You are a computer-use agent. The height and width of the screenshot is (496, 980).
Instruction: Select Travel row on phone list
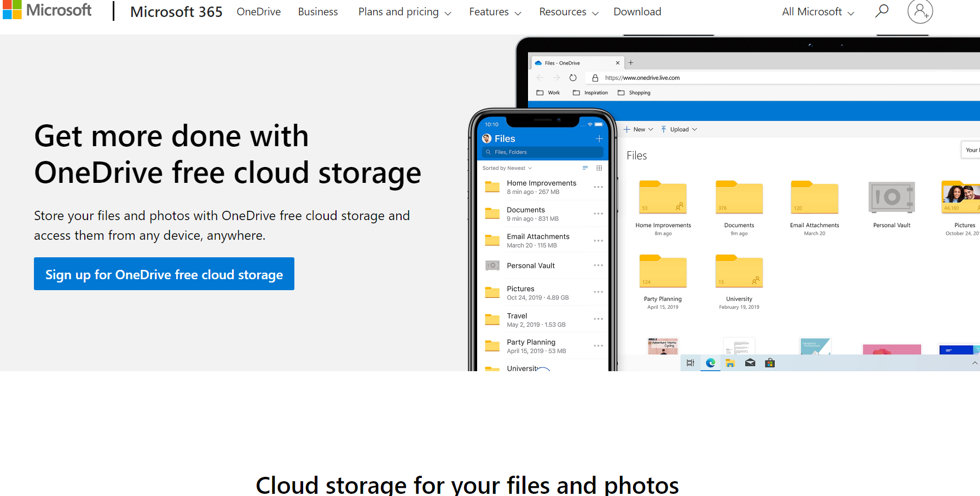tap(543, 320)
